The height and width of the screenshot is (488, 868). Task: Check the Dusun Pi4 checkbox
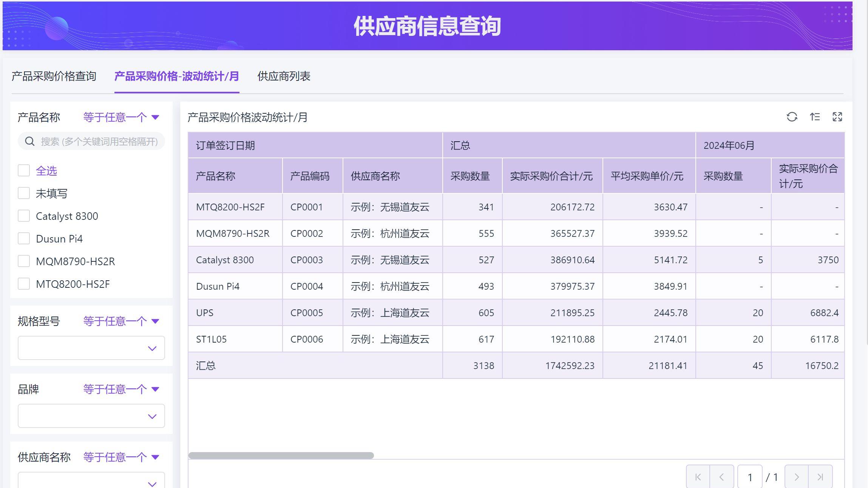click(24, 238)
